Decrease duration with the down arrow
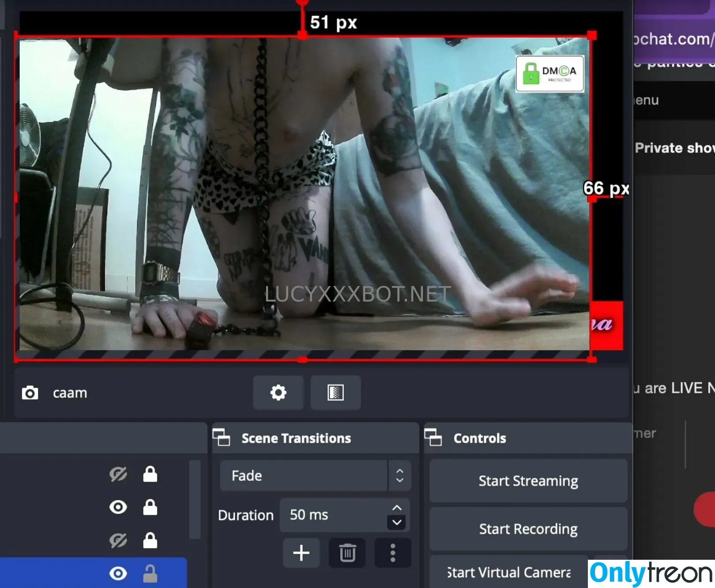 pos(397,523)
